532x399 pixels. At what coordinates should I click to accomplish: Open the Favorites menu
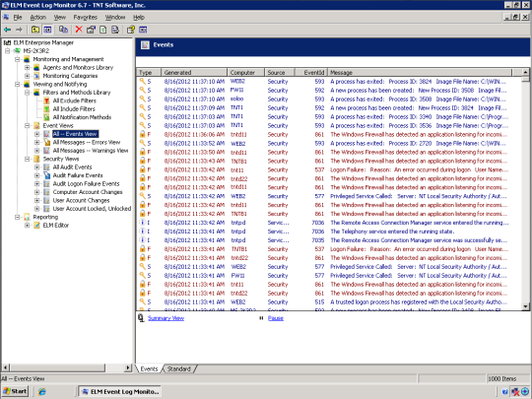85,18
